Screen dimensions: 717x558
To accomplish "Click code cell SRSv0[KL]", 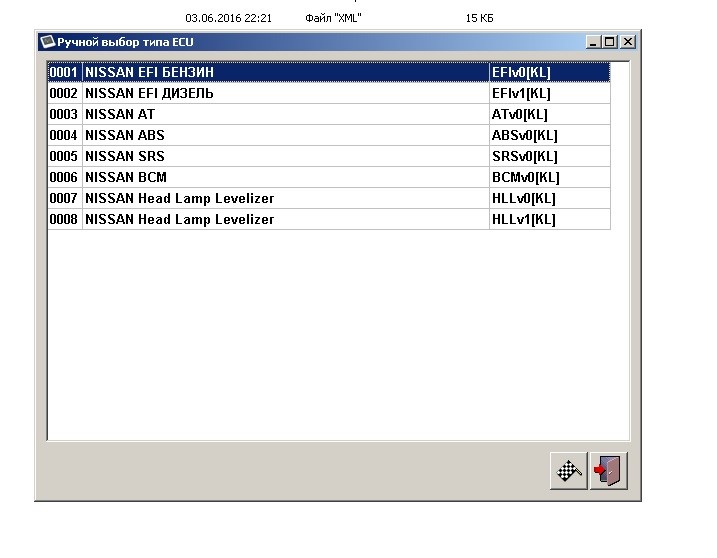I will point(550,156).
